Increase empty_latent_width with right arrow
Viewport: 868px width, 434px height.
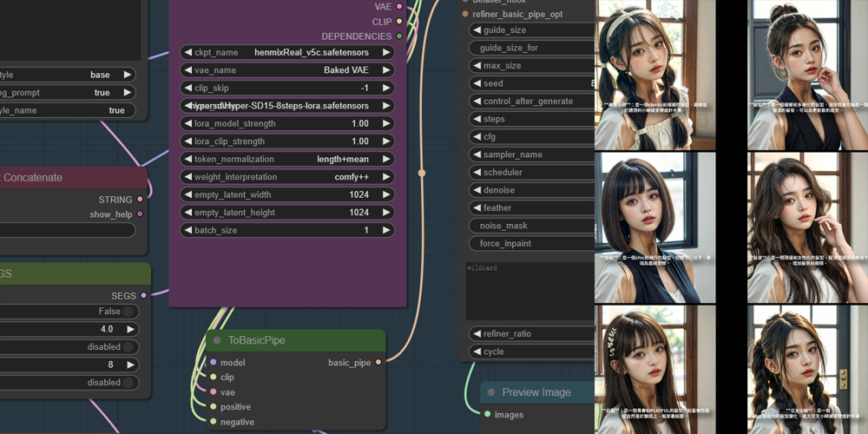387,194
